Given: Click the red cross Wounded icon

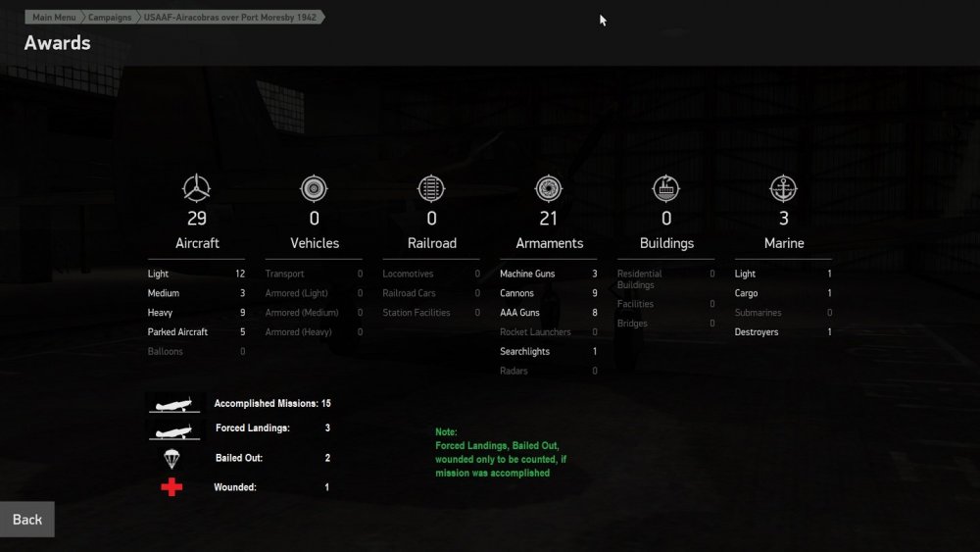Looking at the screenshot, I should (171, 487).
